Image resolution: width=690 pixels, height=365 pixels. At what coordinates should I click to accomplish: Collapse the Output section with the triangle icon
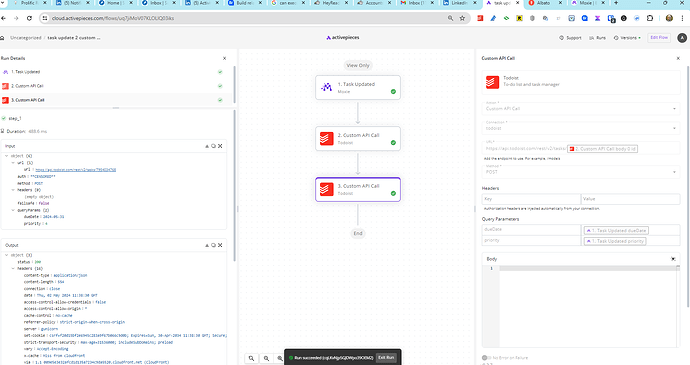click(x=207, y=245)
